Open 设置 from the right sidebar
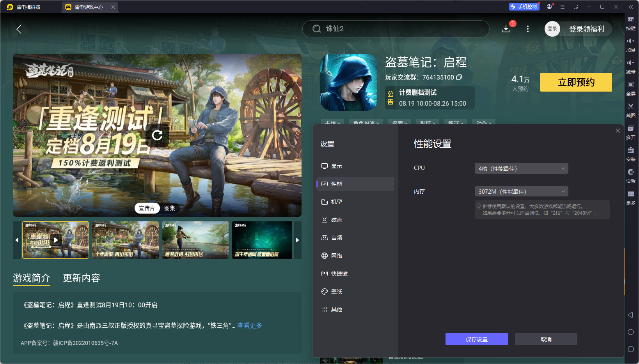This screenshot has height=364, width=639. click(x=630, y=175)
